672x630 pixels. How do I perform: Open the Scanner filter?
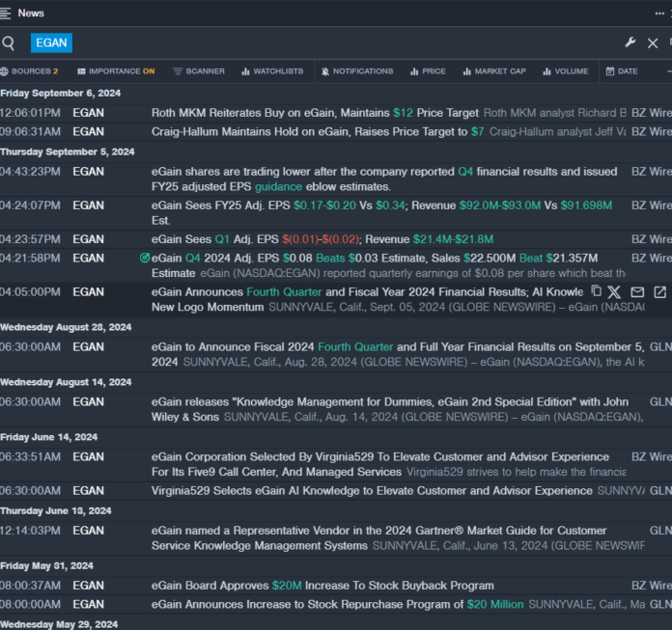pos(199,71)
